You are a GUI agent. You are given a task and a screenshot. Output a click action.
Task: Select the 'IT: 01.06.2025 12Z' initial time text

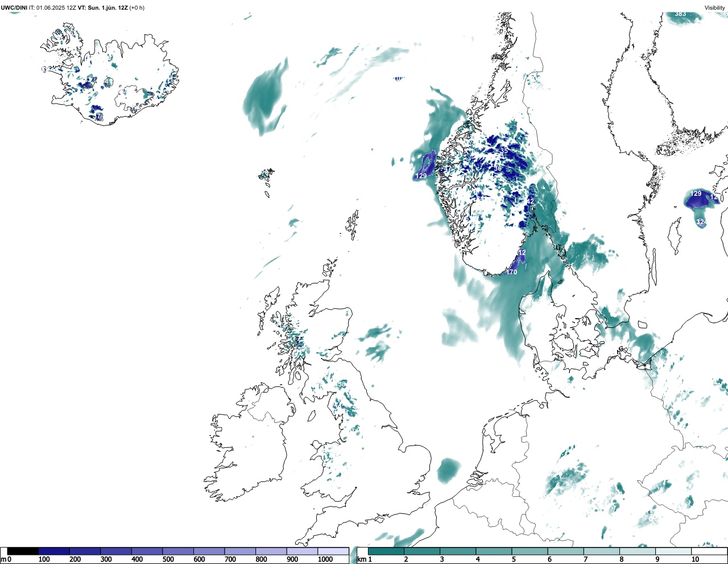coord(52,7)
